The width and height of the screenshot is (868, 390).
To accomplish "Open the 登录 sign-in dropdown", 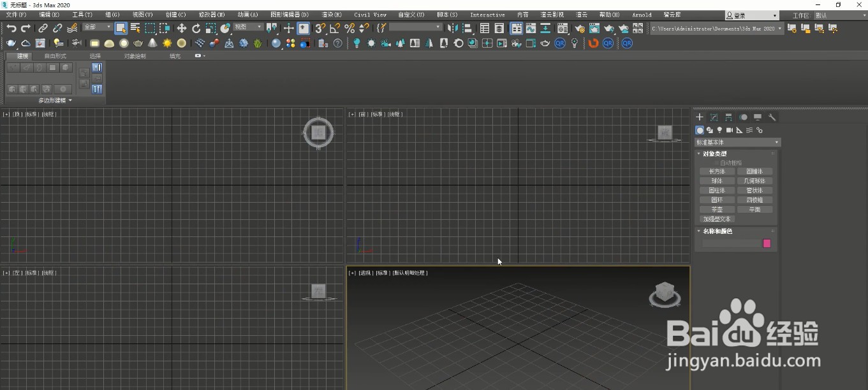I will pos(753,15).
